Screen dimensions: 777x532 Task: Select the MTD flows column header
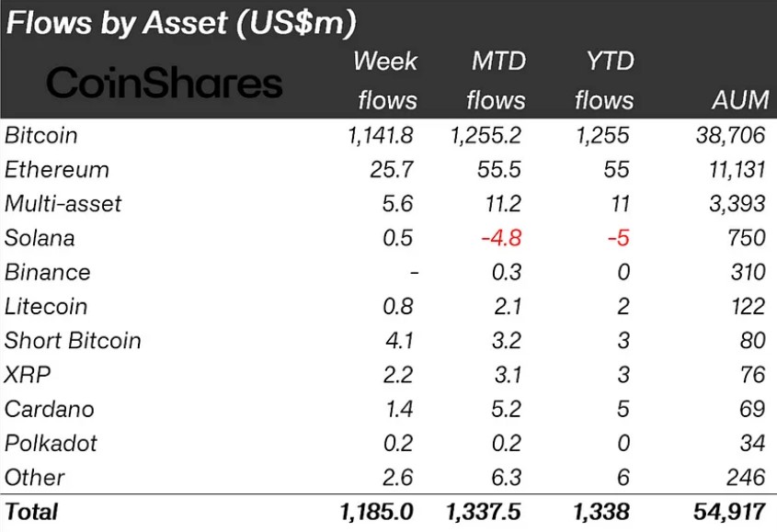[x=496, y=80]
